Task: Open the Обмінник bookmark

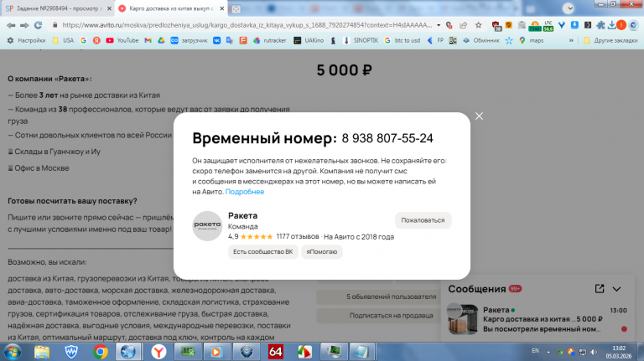Action: pyautogui.click(x=481, y=40)
